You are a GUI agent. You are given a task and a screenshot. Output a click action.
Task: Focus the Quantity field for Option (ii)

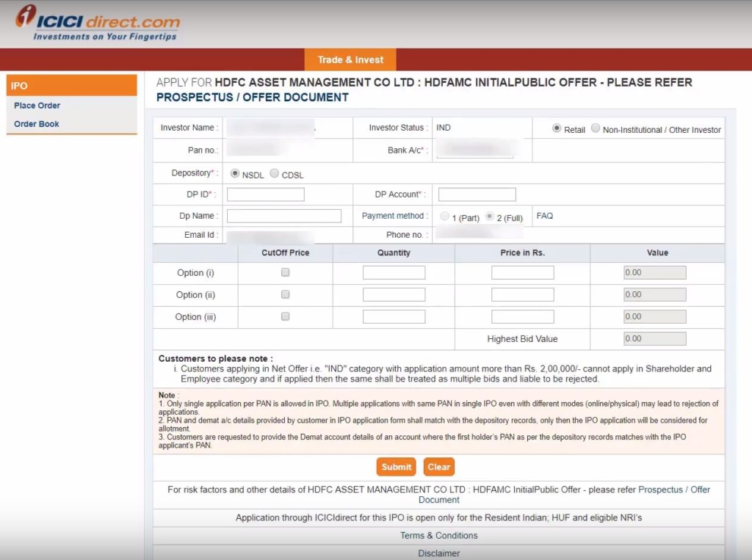[x=394, y=294]
